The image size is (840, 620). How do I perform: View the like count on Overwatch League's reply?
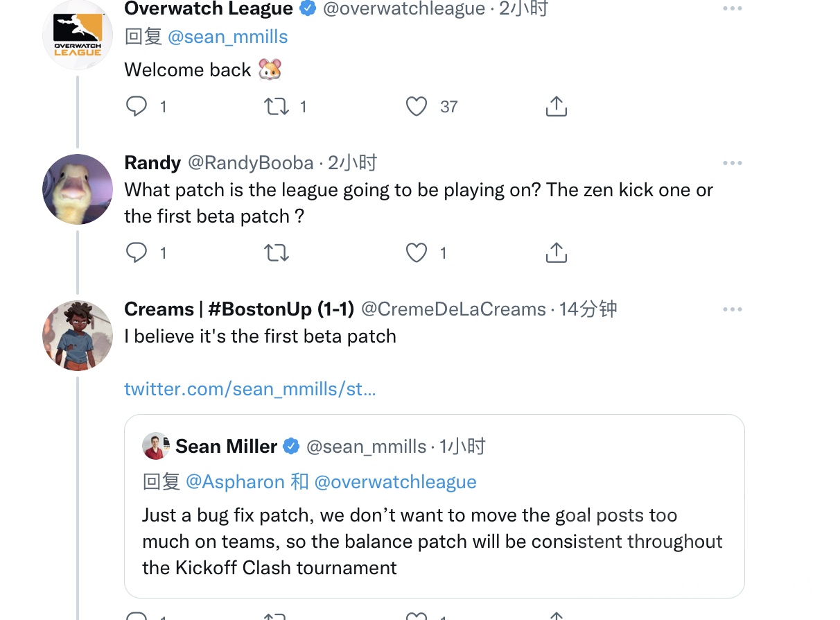click(448, 106)
